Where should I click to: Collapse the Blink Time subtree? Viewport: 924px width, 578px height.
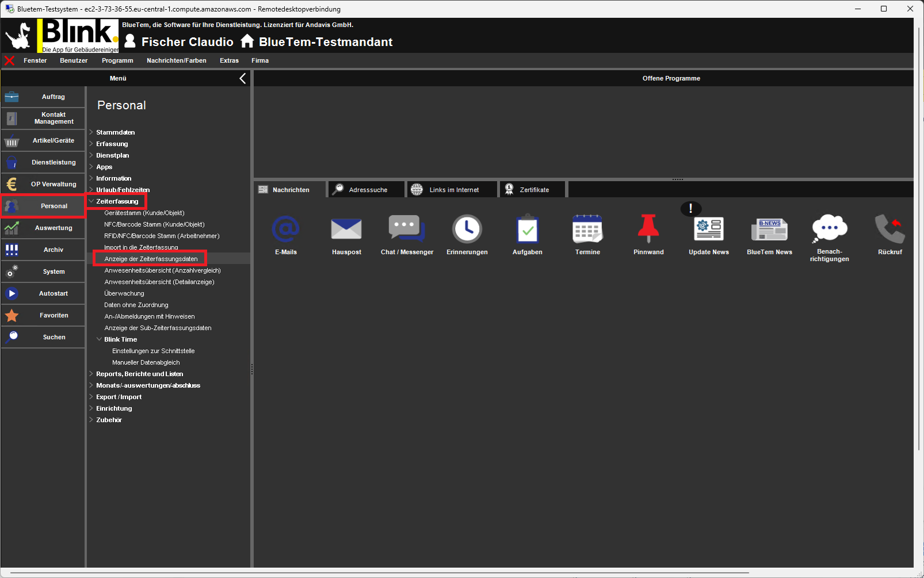pyautogui.click(x=100, y=339)
